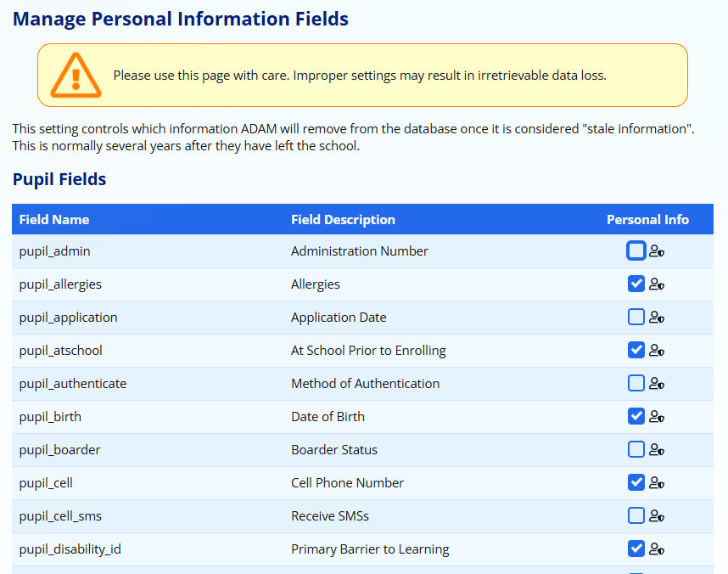Viewport: 728px width, 574px height.
Task: Click the Field Description column header
Action: click(343, 219)
